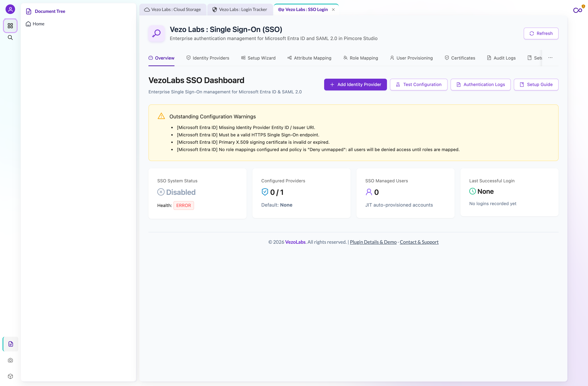Open the Home document in tree
Viewport: 588px width, 386px height.
pos(35,24)
